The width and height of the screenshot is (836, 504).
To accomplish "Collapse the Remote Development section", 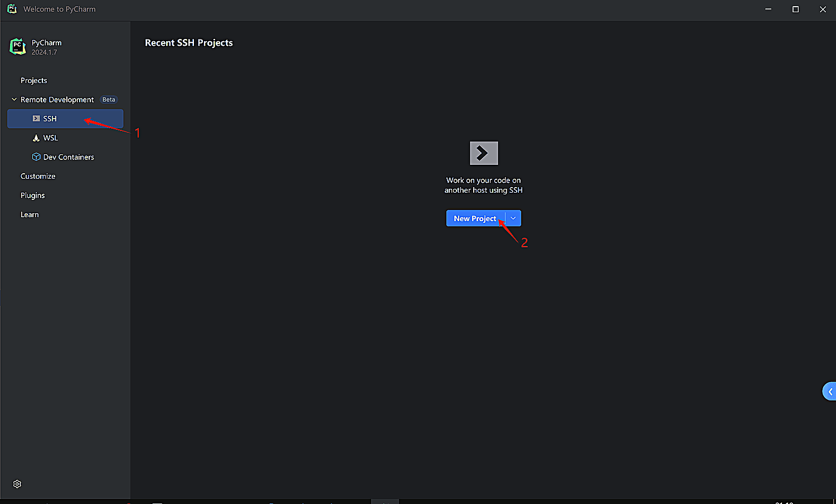I will coord(14,100).
